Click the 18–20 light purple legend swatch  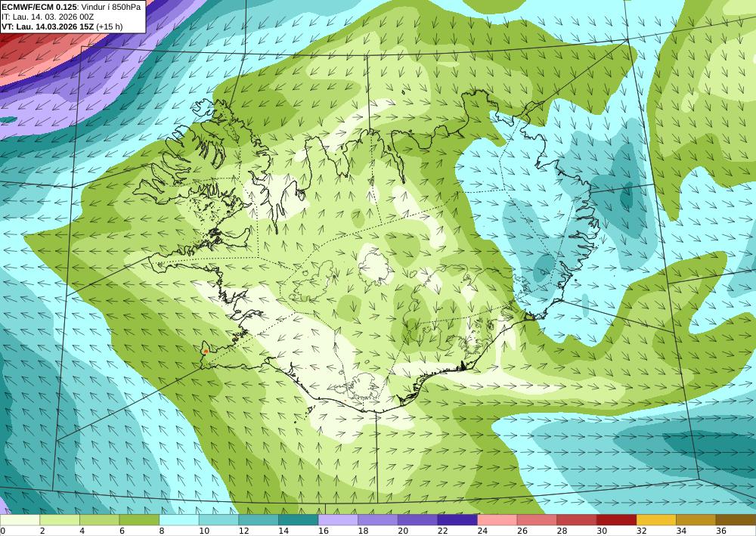(378, 520)
